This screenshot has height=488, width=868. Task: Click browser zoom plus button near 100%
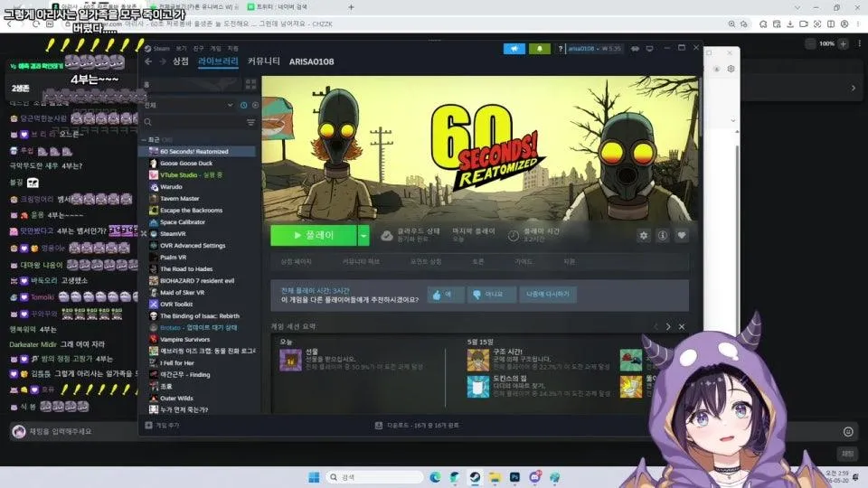point(843,43)
